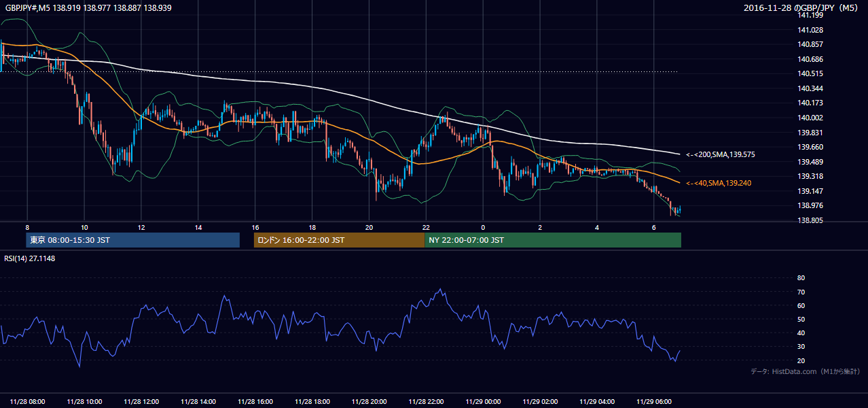Viewport: 868px width, 408px height.
Task: Click the 11/28 12:00 time axis label
Action: click(142, 402)
